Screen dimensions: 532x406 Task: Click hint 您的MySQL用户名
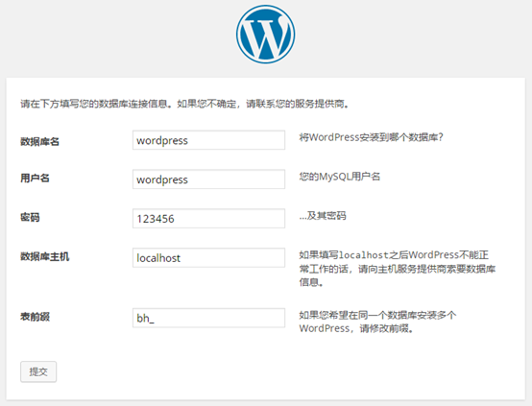pos(340,177)
